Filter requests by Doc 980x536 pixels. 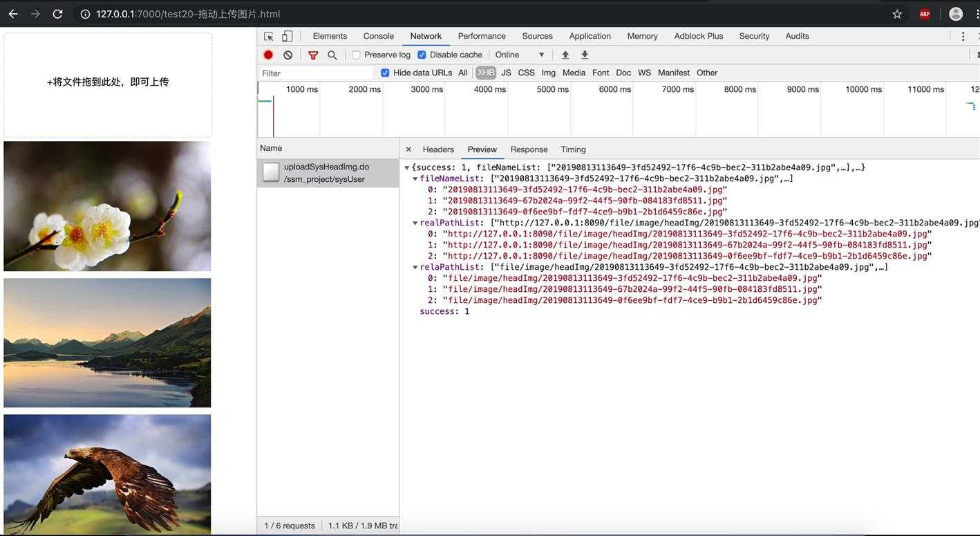click(623, 73)
